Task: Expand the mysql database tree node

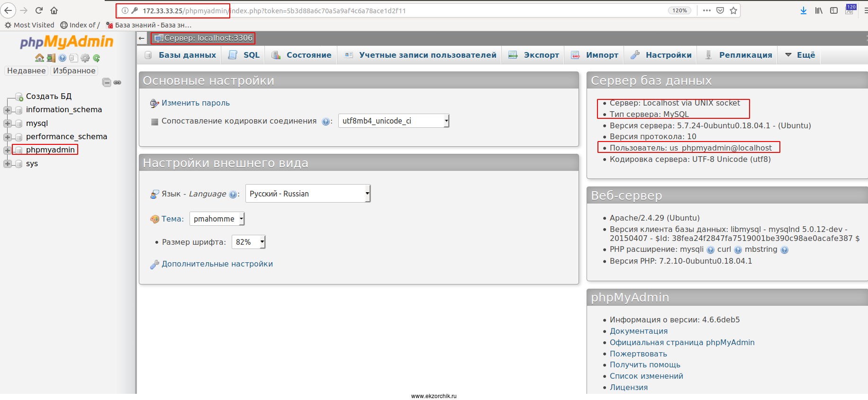Action: tap(8, 124)
